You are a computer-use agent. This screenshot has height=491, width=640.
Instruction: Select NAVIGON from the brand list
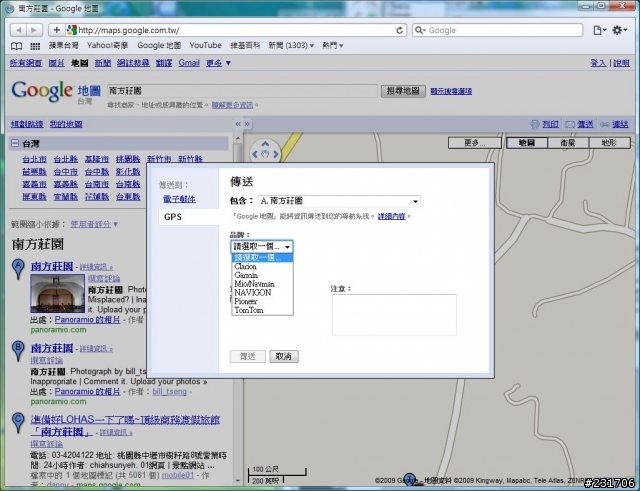click(262, 293)
